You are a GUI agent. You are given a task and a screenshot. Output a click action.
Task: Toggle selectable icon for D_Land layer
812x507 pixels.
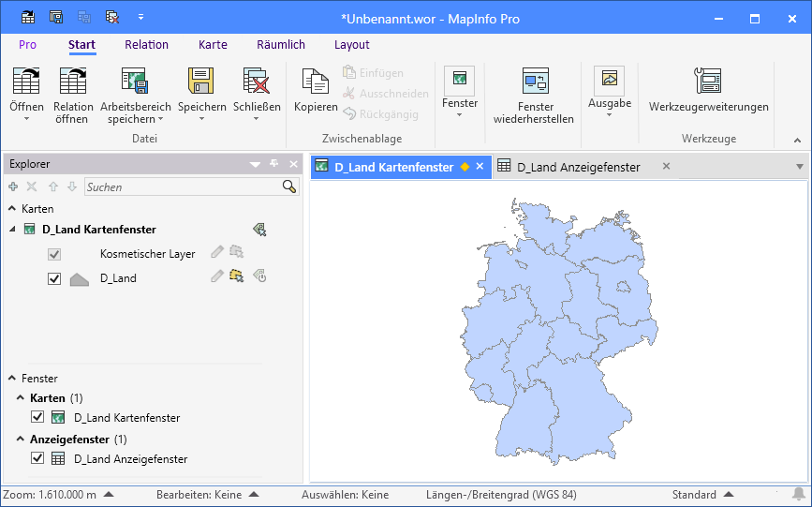(x=237, y=276)
